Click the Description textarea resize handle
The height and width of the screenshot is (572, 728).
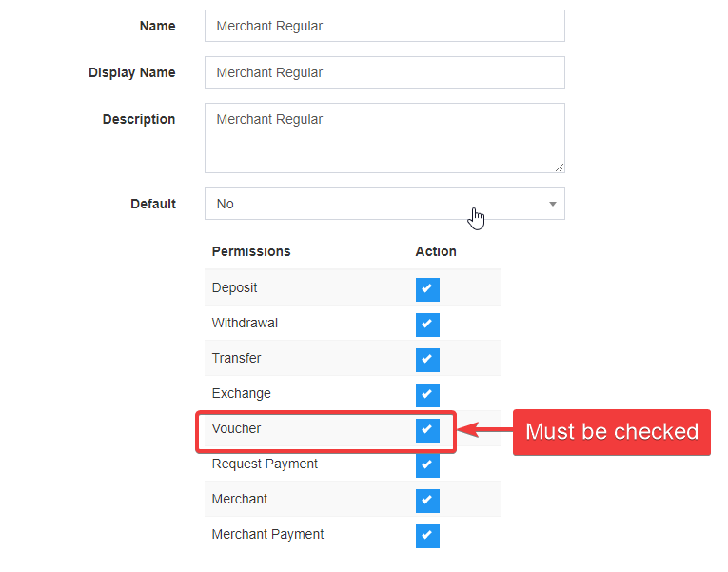[559, 167]
